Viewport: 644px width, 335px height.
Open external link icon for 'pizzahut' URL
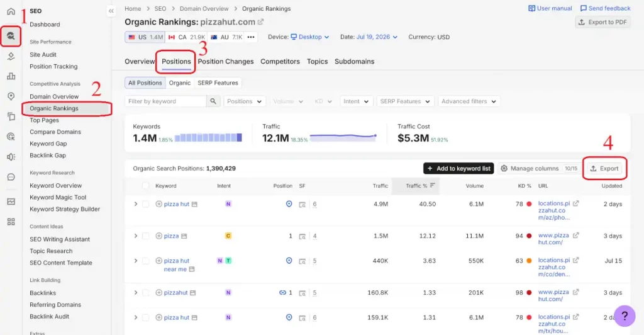[x=576, y=292]
